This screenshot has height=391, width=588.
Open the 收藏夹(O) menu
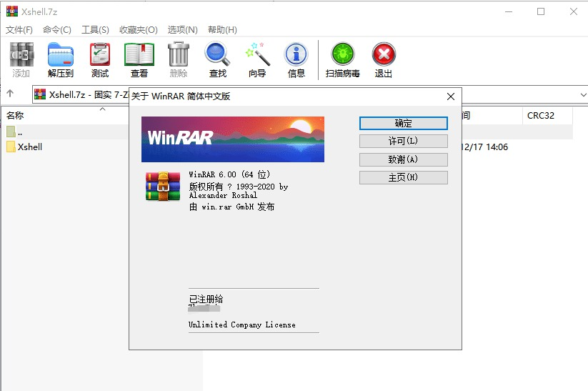point(139,29)
